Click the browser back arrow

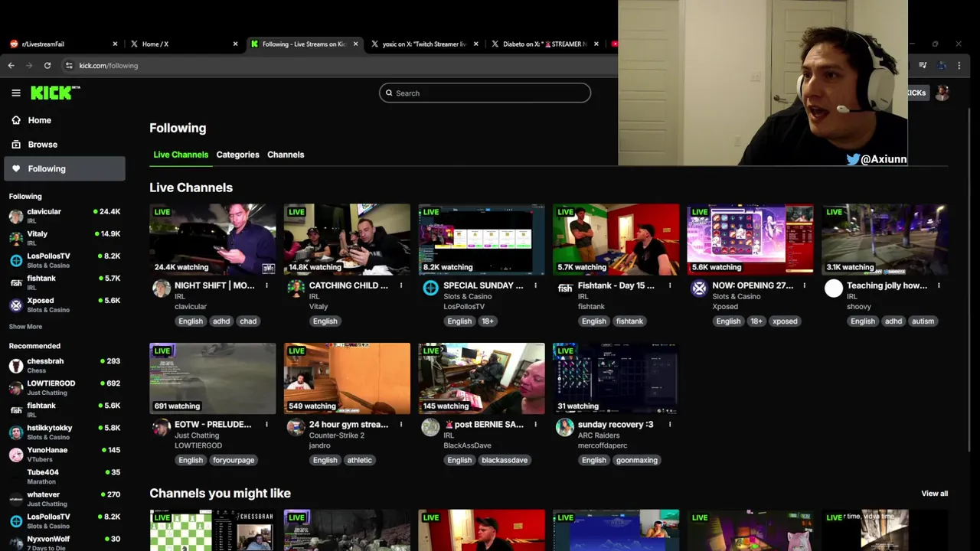(11, 66)
